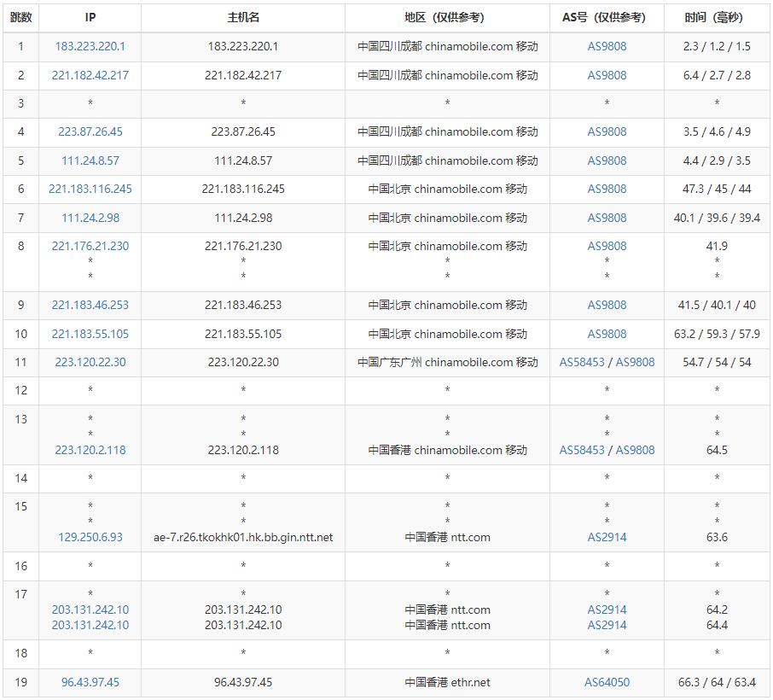Click AS9808 link in hop 6 row
The width and height of the screenshot is (773, 700).
607,189
